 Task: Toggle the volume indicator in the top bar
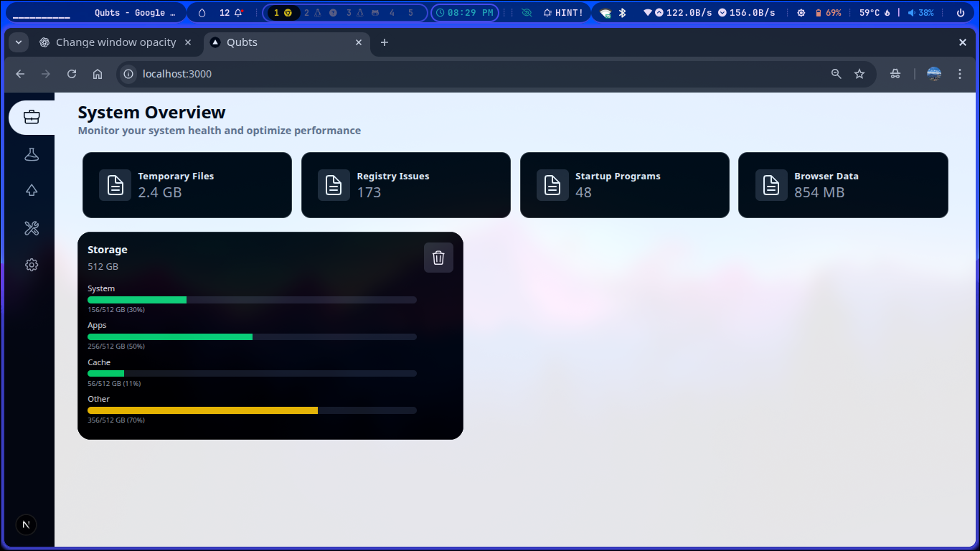tap(920, 13)
